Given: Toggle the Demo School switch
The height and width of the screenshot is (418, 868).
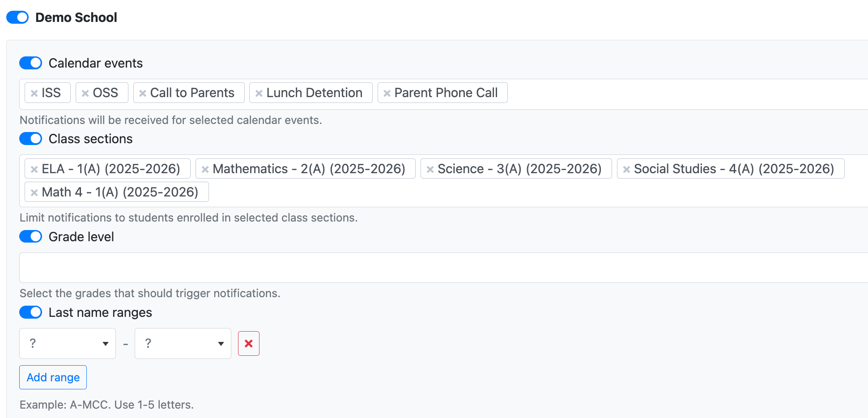Looking at the screenshot, I should click(17, 17).
